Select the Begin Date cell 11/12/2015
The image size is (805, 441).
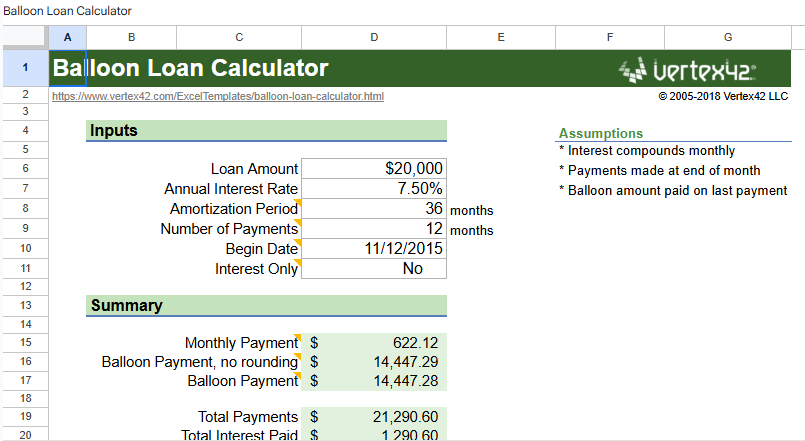click(374, 249)
